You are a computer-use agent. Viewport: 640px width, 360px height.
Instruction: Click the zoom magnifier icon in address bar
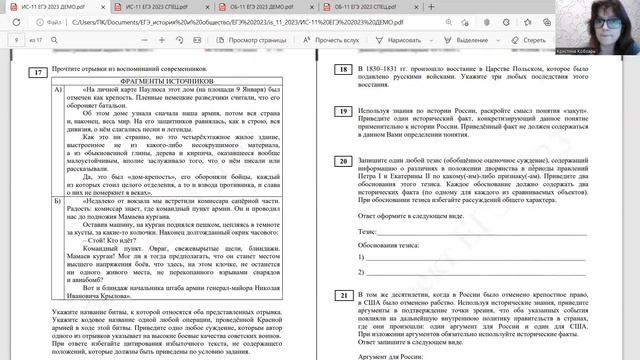point(449,22)
